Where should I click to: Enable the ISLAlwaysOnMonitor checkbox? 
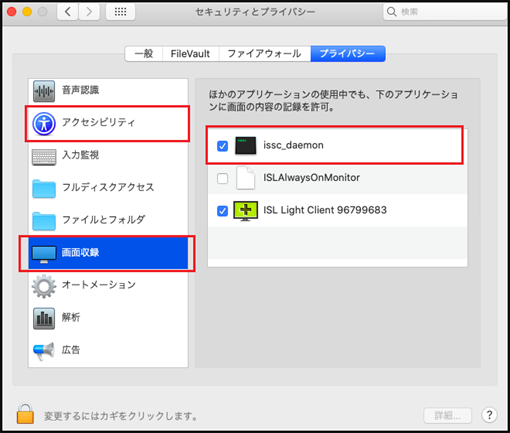[222, 178]
